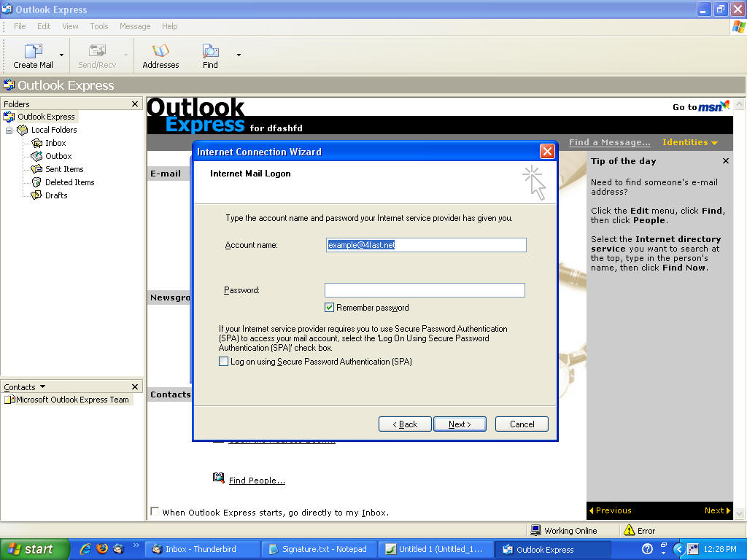The height and width of the screenshot is (560, 747).
Task: Switch to Inbox - Thunderbird taskbar window
Action: [x=202, y=549]
